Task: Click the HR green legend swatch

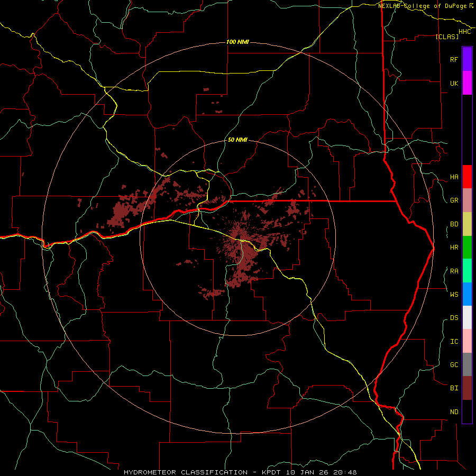Action: coord(467,248)
